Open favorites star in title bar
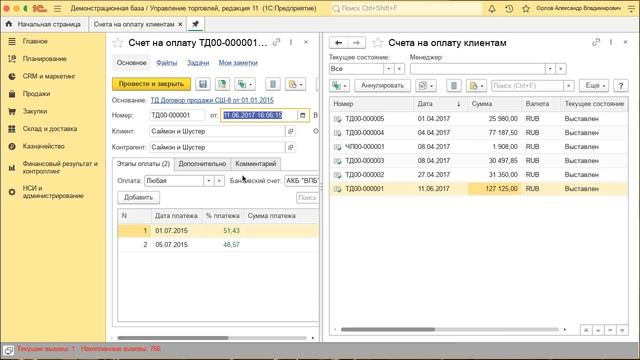The width and height of the screenshot is (640, 360). [x=526, y=8]
